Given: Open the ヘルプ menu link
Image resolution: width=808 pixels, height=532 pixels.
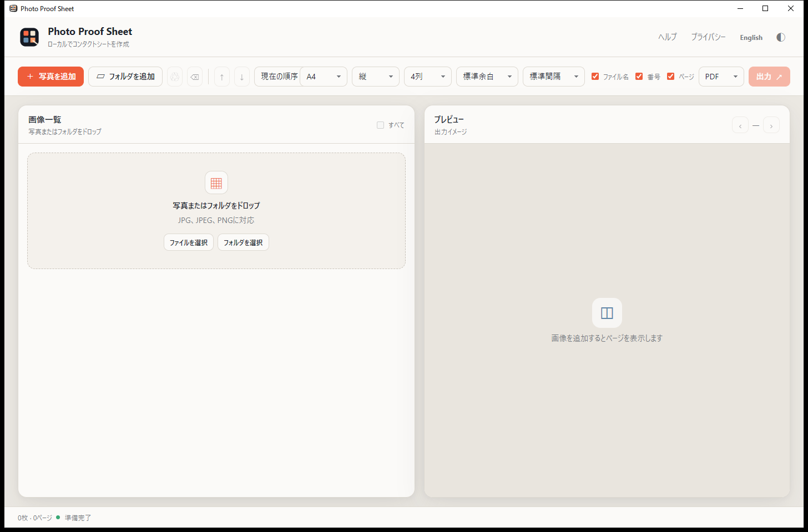Looking at the screenshot, I should coord(668,37).
